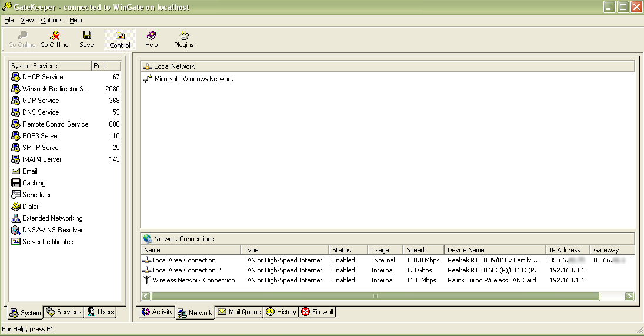Switch to the Users tab

(100, 312)
